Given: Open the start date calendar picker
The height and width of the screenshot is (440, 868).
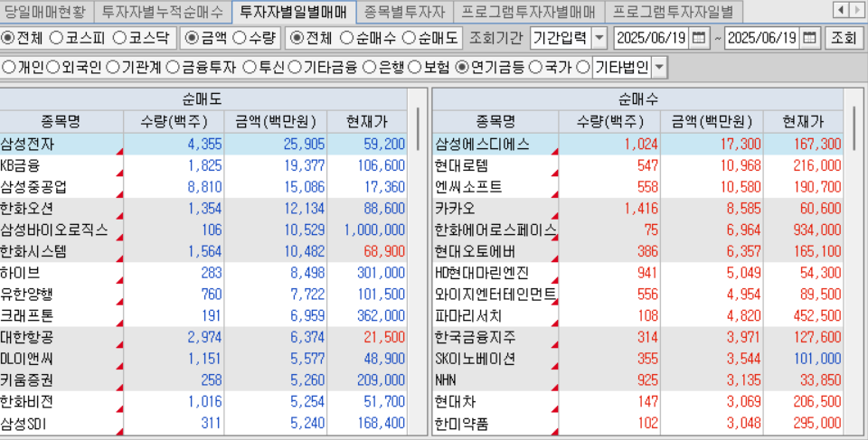Looking at the screenshot, I should pos(699,38).
